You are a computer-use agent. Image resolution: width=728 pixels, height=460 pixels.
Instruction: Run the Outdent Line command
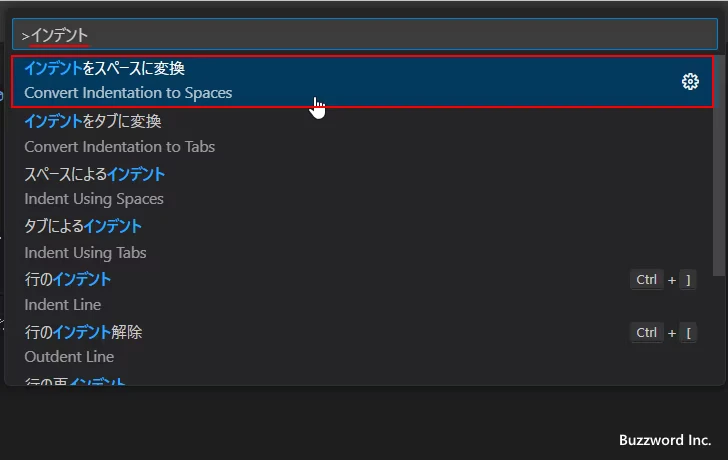[x=300, y=343]
